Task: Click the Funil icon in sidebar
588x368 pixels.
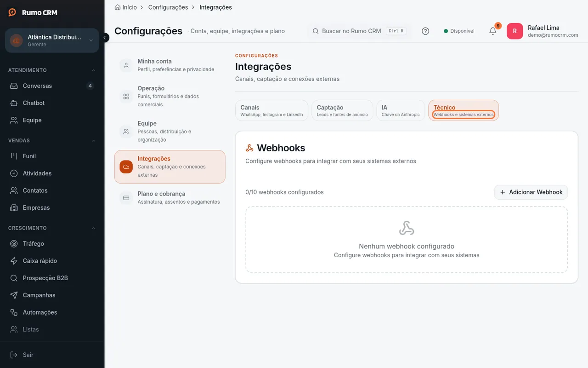Action: coord(14,156)
